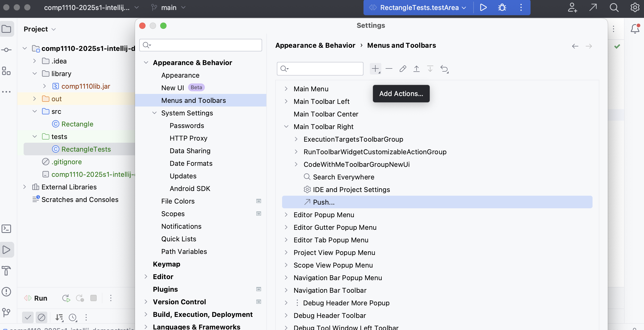The width and height of the screenshot is (644, 330).
Task: Click the Remove minus icon in toolbar
Action: point(389,69)
